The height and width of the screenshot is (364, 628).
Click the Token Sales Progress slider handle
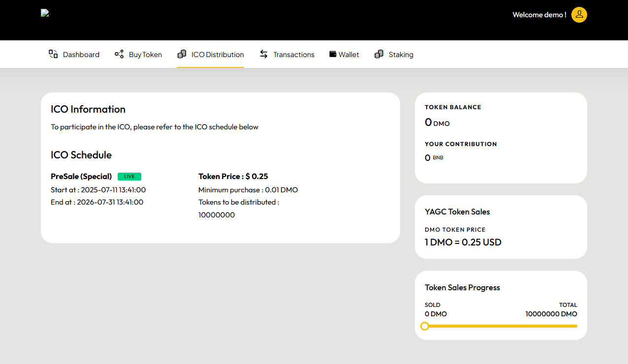pos(425,326)
